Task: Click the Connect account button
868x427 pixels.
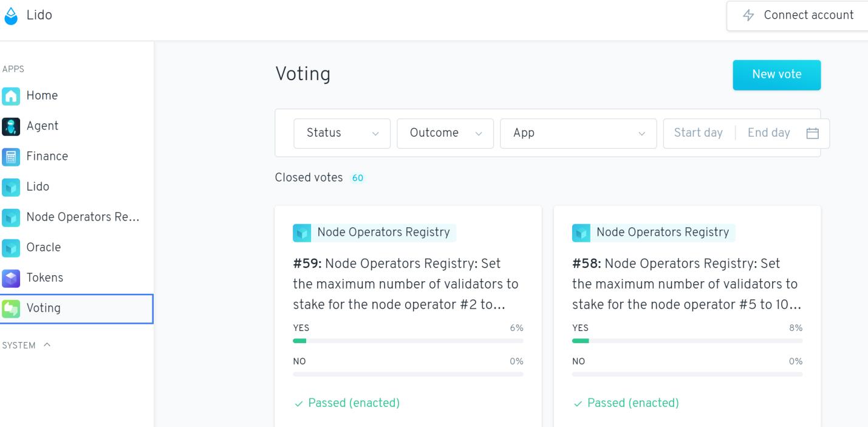Action: pyautogui.click(x=798, y=16)
